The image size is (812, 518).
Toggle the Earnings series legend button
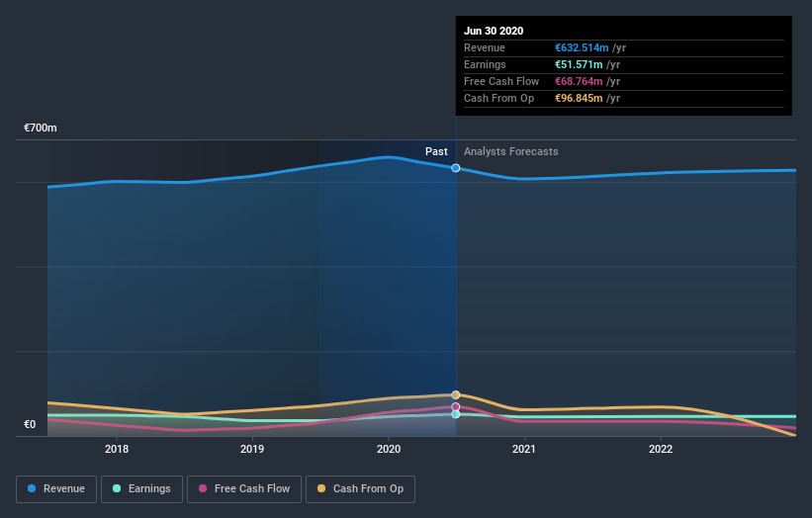click(x=141, y=489)
